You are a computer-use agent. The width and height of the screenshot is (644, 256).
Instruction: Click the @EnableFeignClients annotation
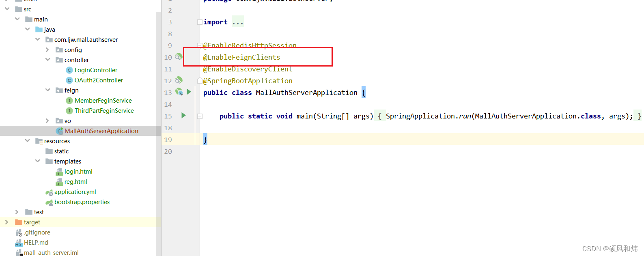(241, 57)
